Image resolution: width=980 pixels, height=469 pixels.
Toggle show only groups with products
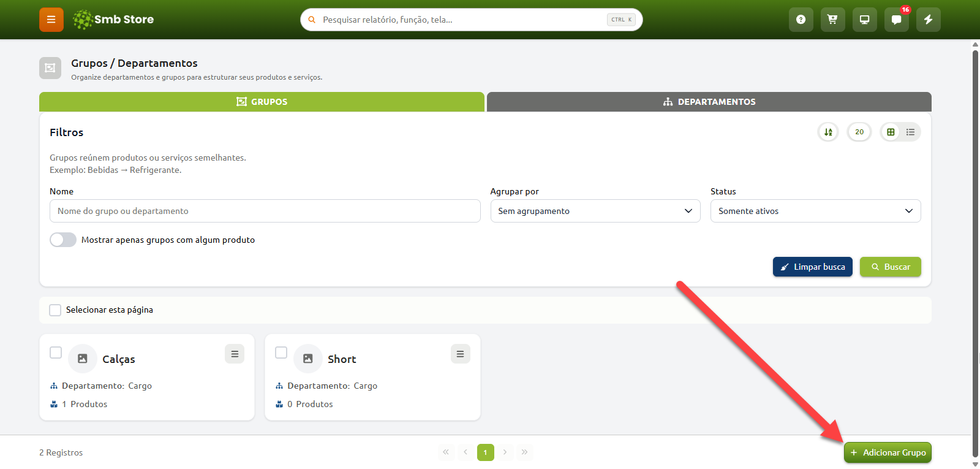click(x=63, y=240)
